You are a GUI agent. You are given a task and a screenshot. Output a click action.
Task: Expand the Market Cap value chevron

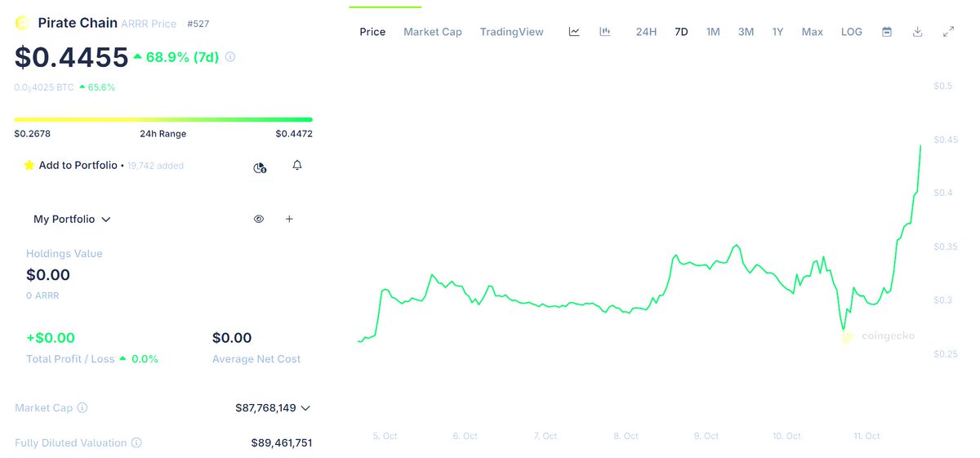305,407
